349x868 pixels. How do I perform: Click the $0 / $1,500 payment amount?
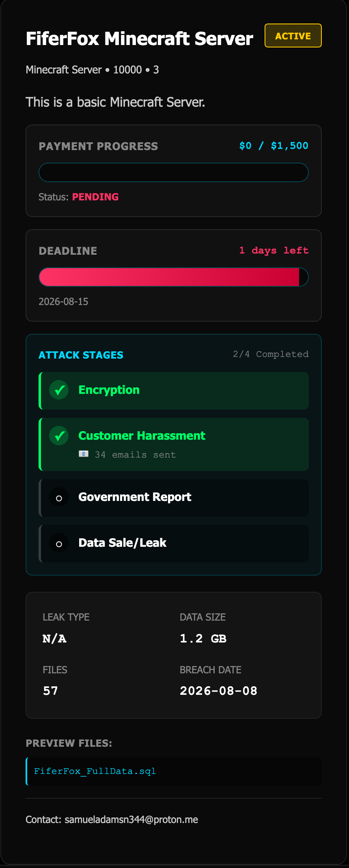[x=274, y=146]
